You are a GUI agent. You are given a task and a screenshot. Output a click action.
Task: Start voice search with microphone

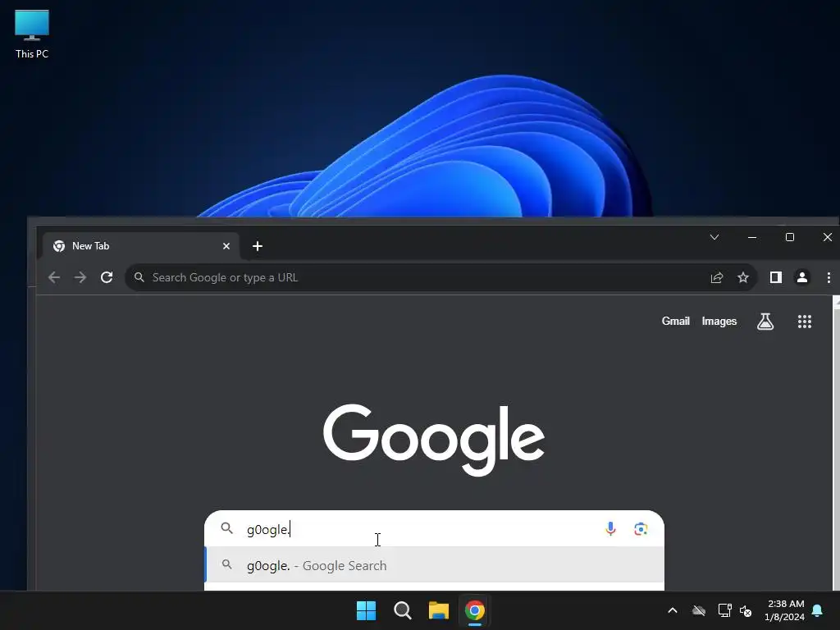[610, 529]
